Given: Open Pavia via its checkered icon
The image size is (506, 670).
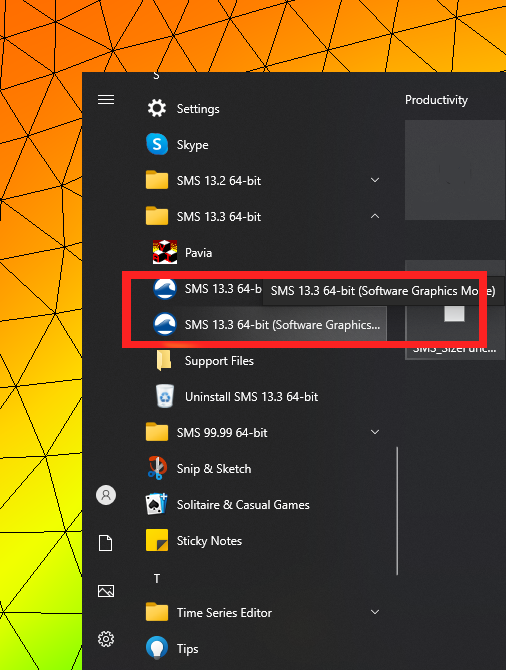Looking at the screenshot, I should pyautogui.click(x=165, y=252).
